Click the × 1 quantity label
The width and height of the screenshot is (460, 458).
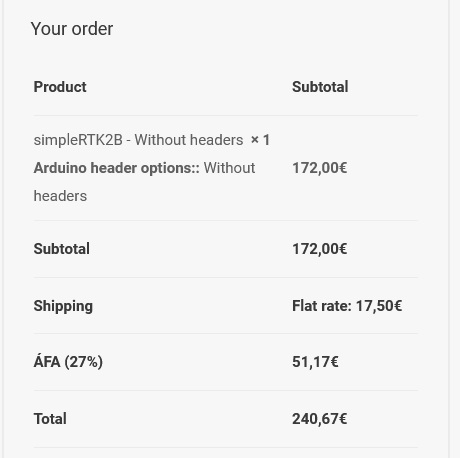260,140
